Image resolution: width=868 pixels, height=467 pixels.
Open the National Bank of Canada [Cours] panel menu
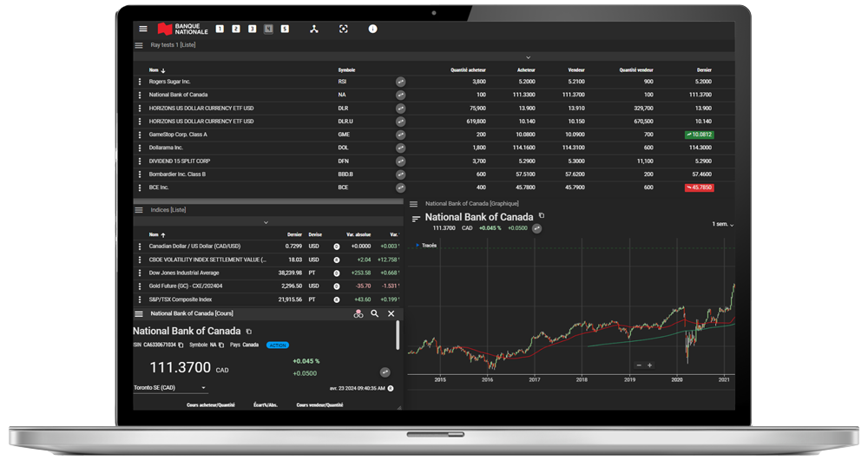click(139, 313)
